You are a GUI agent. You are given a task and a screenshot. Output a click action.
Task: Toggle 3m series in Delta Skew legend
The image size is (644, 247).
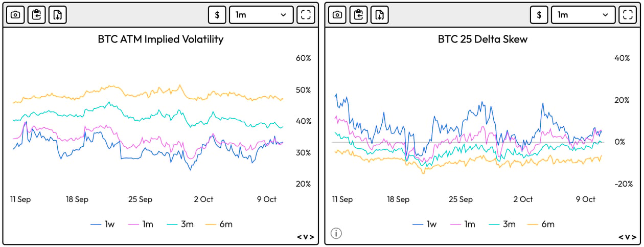pos(501,224)
